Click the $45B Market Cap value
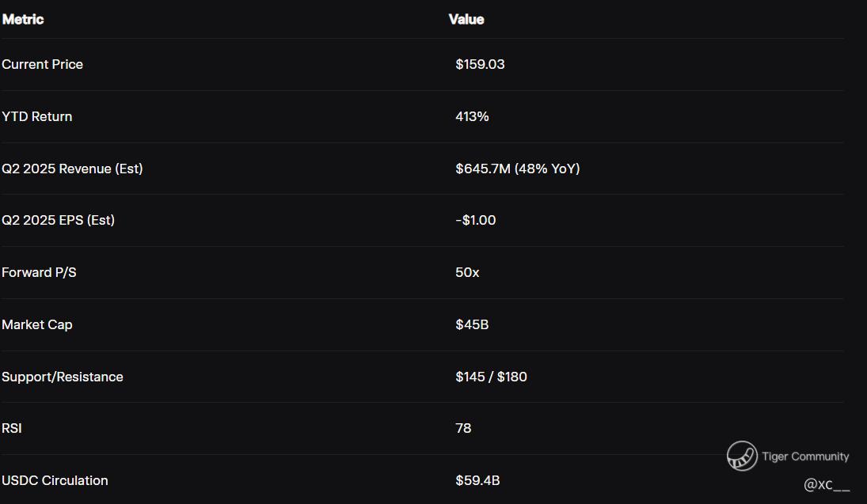The image size is (867, 504). pos(472,324)
